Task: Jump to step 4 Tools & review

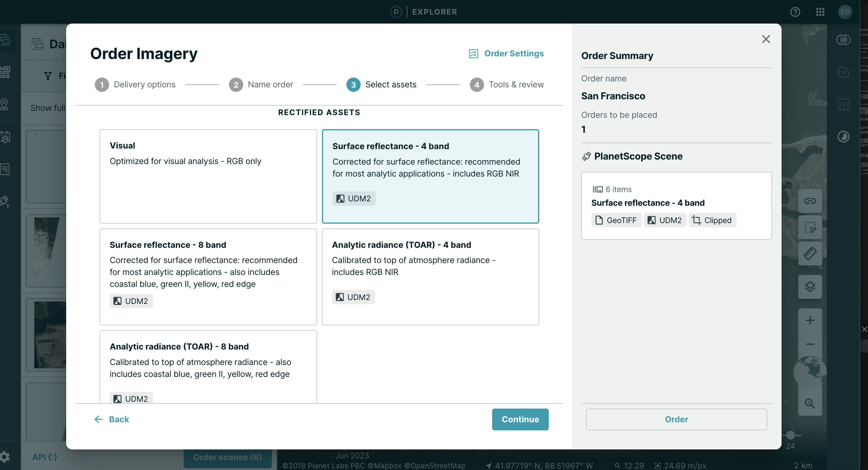Action: pos(506,85)
